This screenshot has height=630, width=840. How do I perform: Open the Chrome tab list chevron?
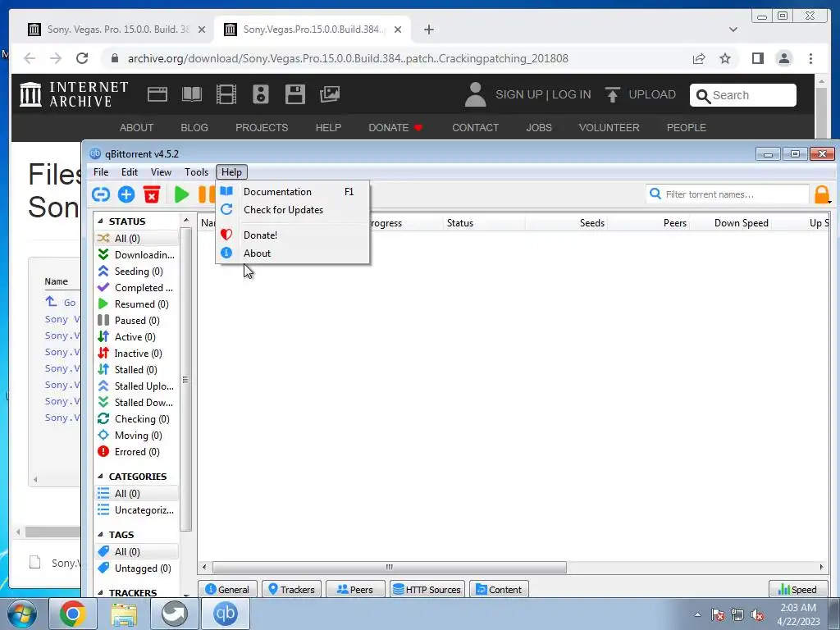click(733, 30)
